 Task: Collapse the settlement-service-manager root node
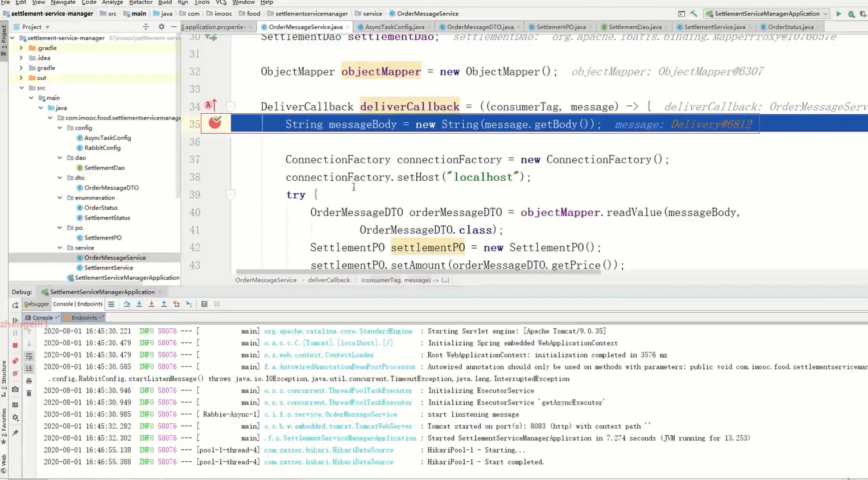coord(13,38)
